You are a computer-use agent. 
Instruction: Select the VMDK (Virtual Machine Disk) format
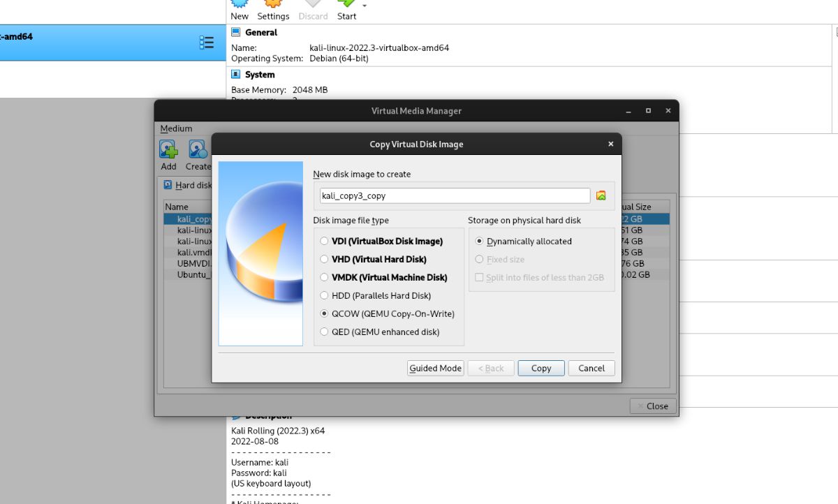324,277
